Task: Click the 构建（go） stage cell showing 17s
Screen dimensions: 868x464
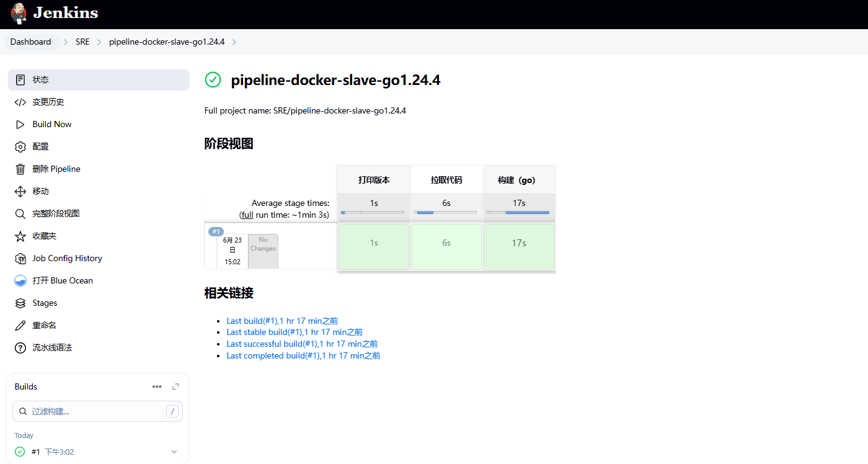Action: tap(519, 247)
